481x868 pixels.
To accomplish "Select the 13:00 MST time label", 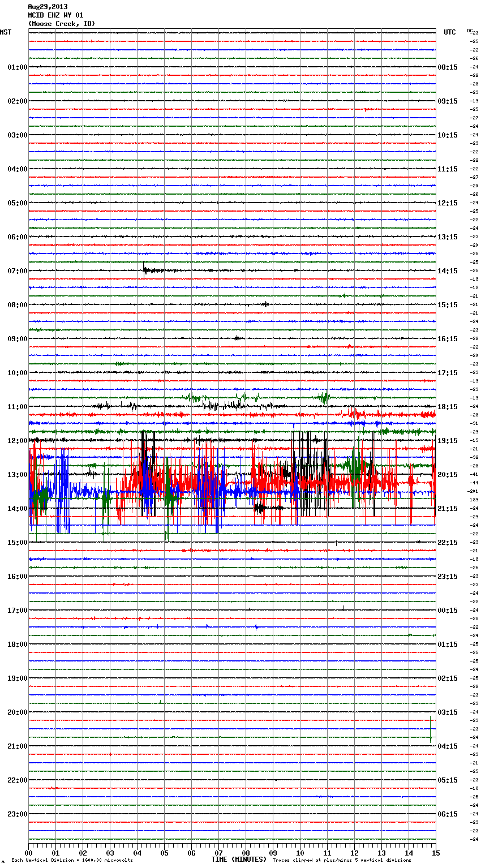I will [x=18, y=475].
